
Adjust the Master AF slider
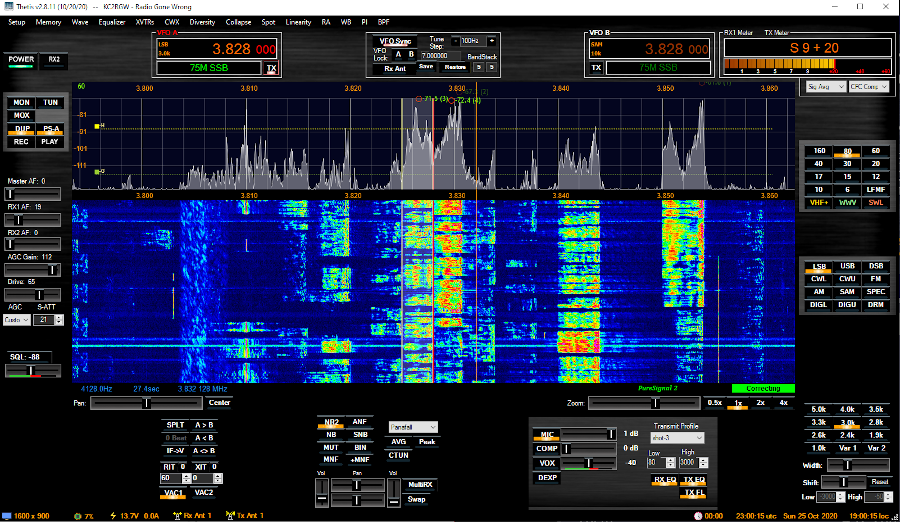pyautogui.click(x=33, y=194)
